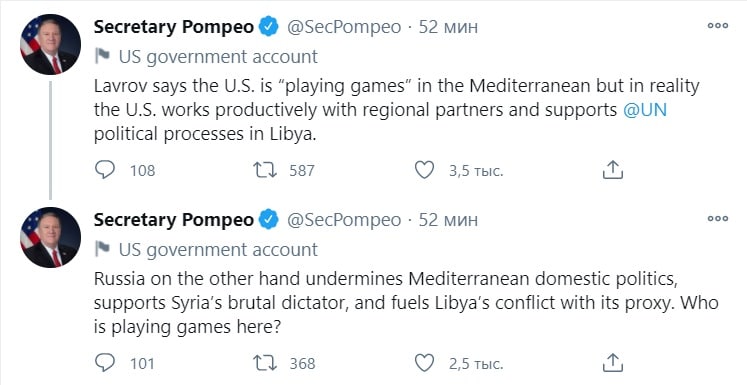
Task: Share the first tweet via share icon
Action: coord(613,170)
